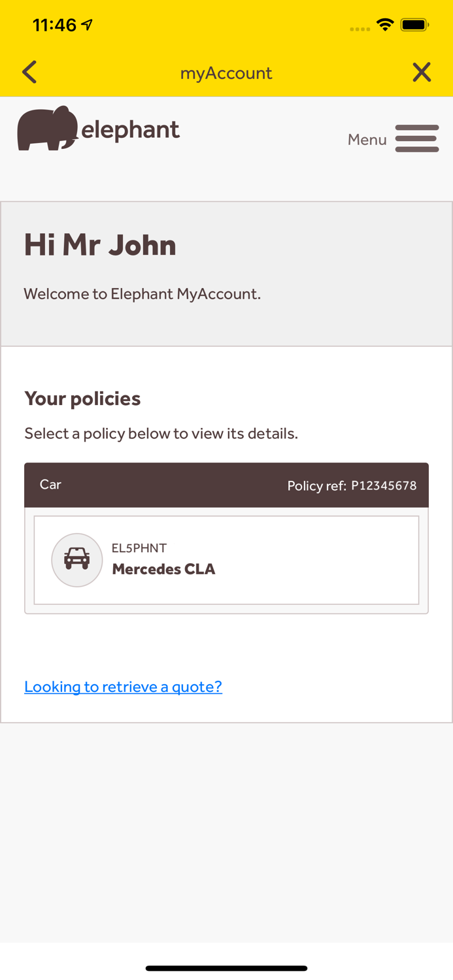Click the 'Hi Mr John' greeting
This screenshot has height=980, width=453.
(x=100, y=245)
